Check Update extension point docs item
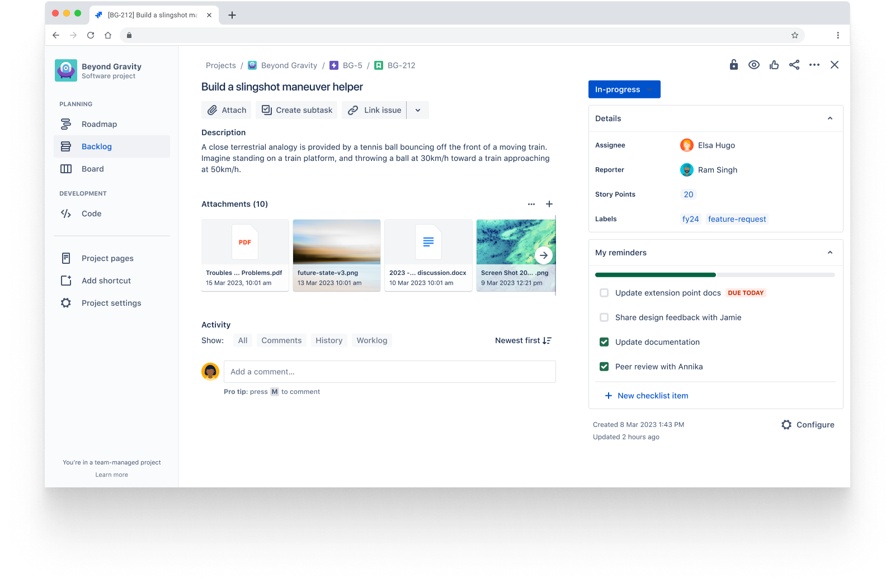895x588 pixels. pyautogui.click(x=604, y=293)
